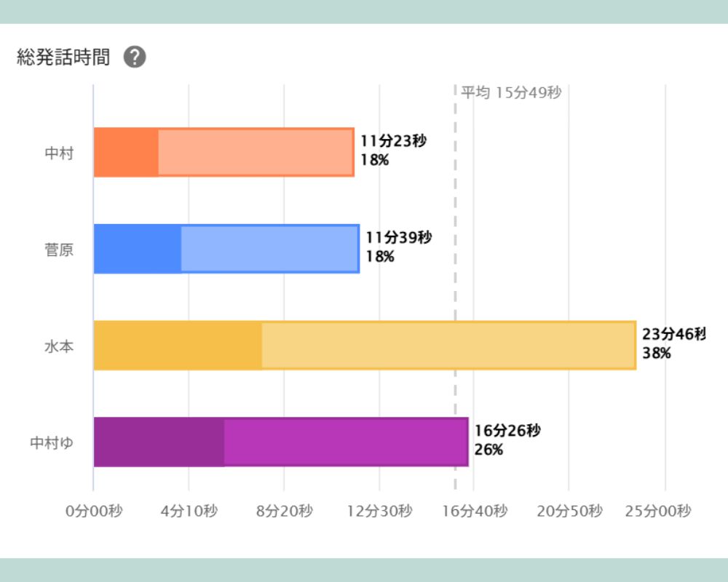Click the 23分46秒 38% value label
The width and height of the screenshot is (728, 582).
[673, 344]
